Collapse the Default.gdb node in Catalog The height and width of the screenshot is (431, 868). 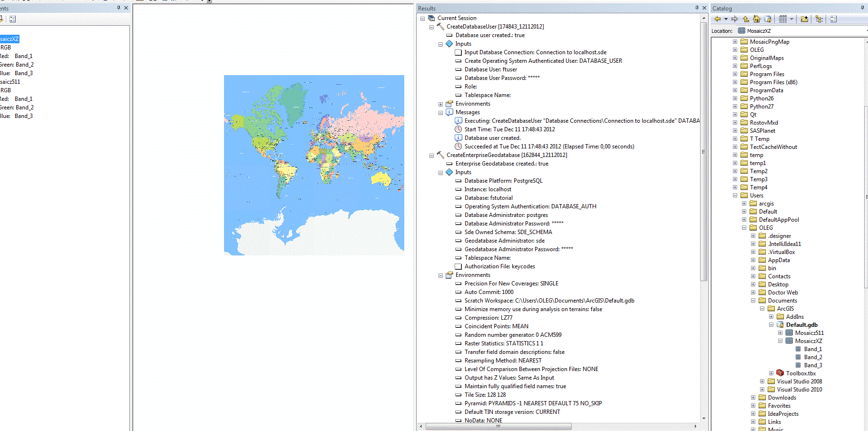point(771,325)
